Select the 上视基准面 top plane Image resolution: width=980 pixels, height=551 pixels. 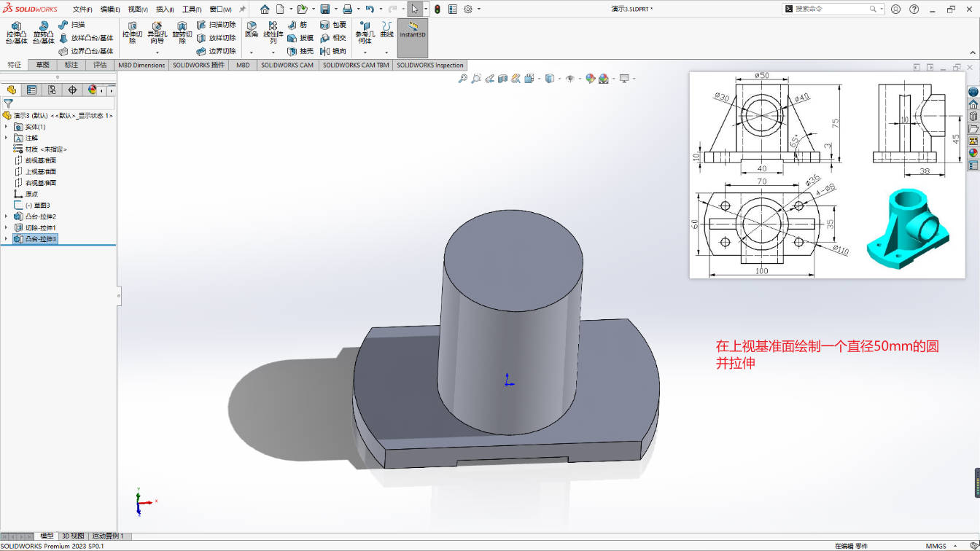(35, 171)
